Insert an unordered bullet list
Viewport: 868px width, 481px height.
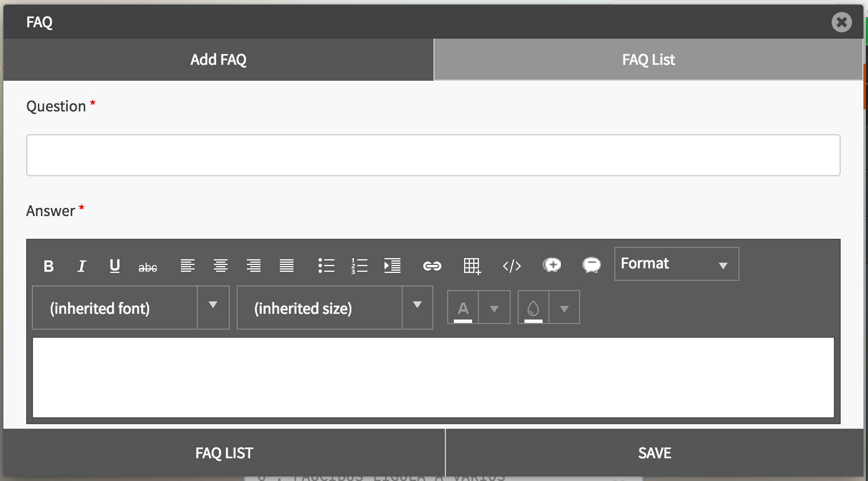(326, 266)
